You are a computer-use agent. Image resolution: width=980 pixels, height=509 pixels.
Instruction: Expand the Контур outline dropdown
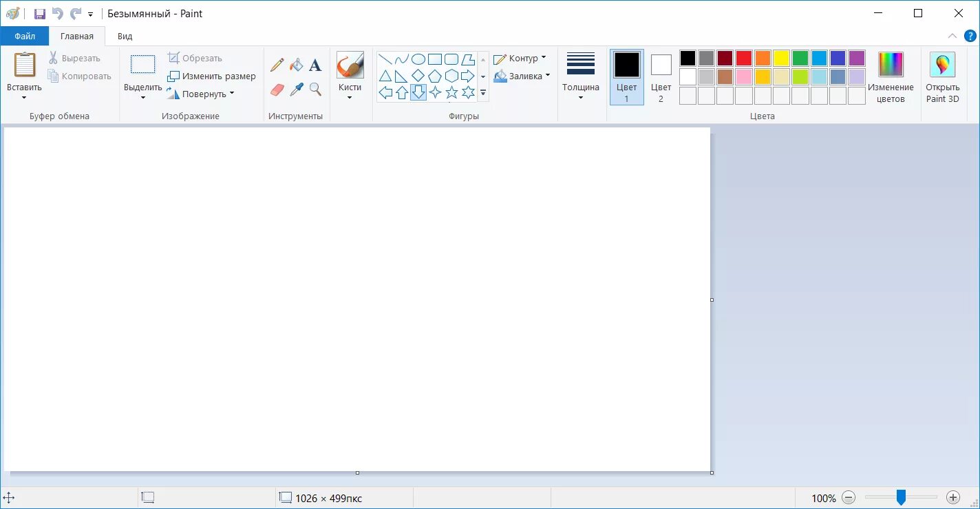point(544,58)
